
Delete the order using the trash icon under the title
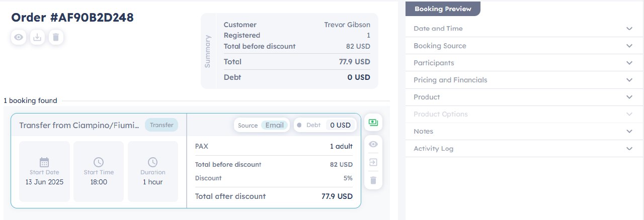(56, 37)
